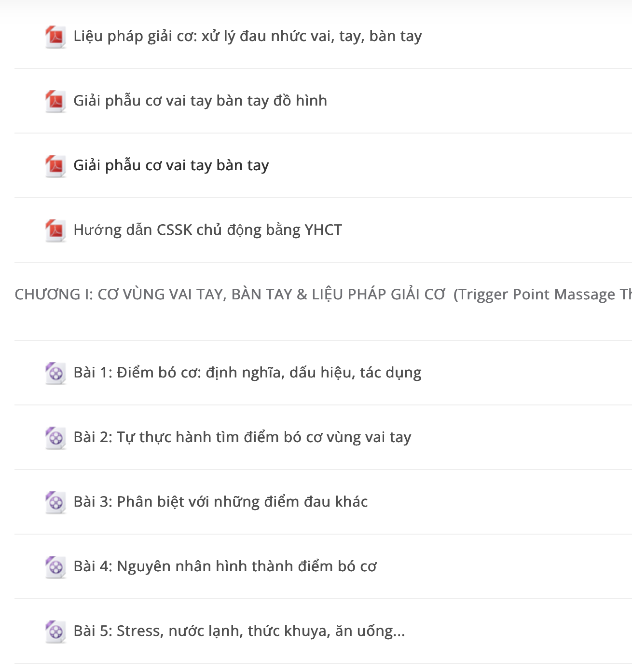The width and height of the screenshot is (632, 672).
Task: Open Bài 1: Điểm bó cơ lesson
Action: pos(247,373)
